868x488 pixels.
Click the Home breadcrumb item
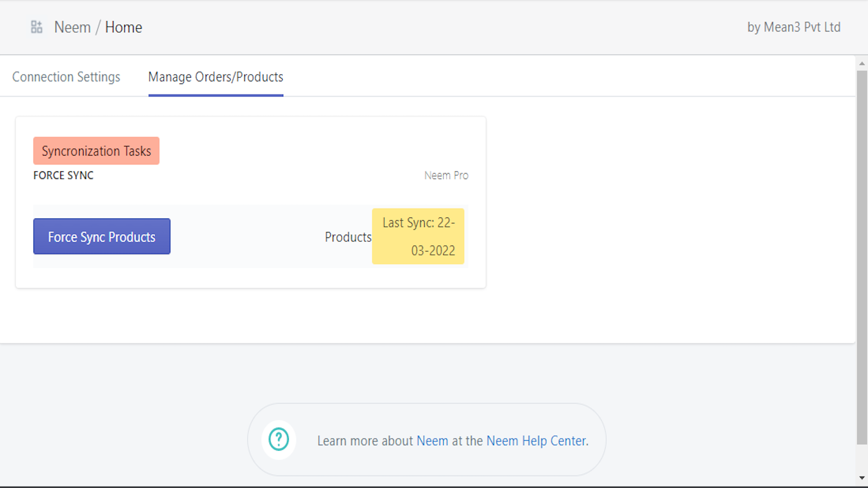pyautogui.click(x=124, y=27)
